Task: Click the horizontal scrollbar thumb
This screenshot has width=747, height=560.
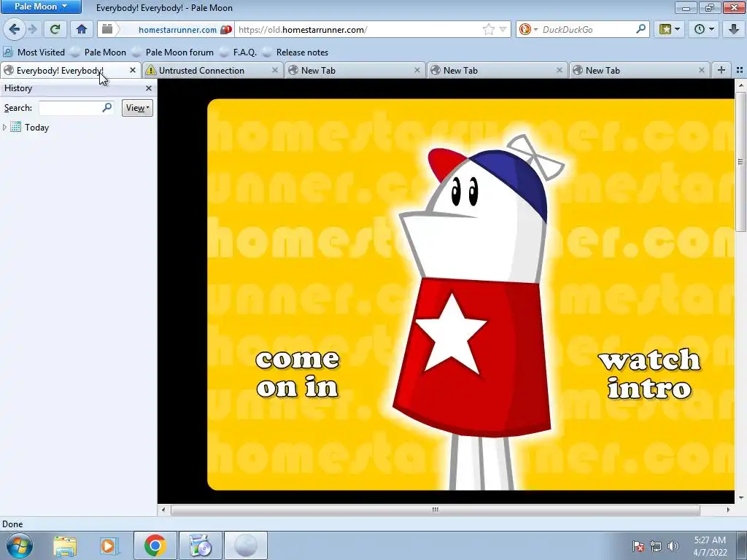Action: pyautogui.click(x=435, y=510)
